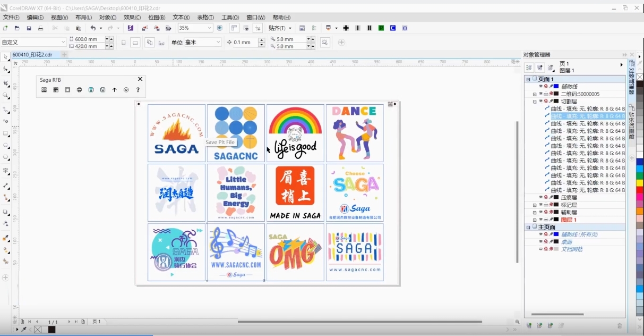Click the first grid icon in Saga RFB
Viewport: 644px width, 336px height.
pyautogui.click(x=44, y=90)
